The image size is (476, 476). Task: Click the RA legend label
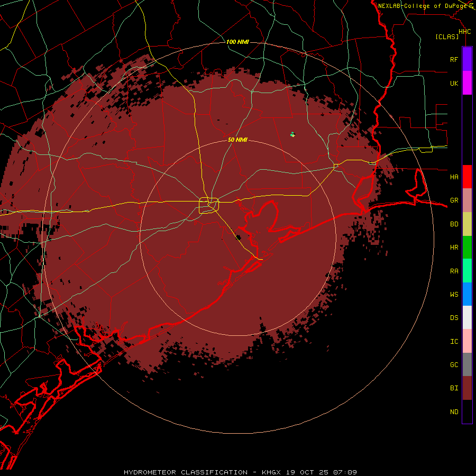click(454, 271)
